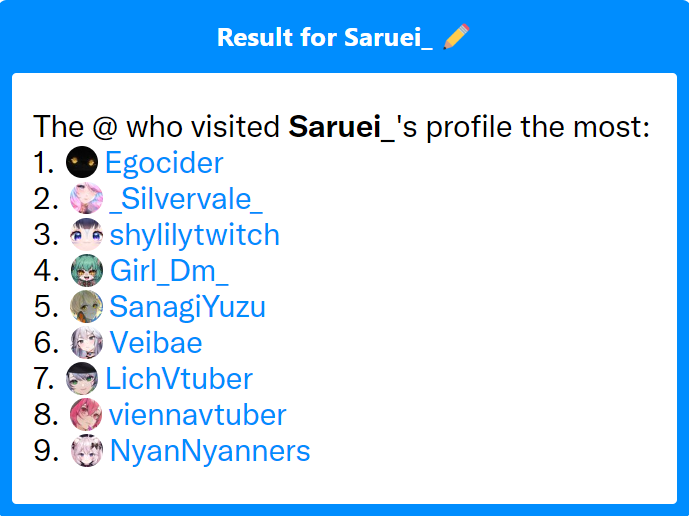Open the Girl_Dm_ profile link
Viewport: 689px width, 516px height.
click(169, 271)
